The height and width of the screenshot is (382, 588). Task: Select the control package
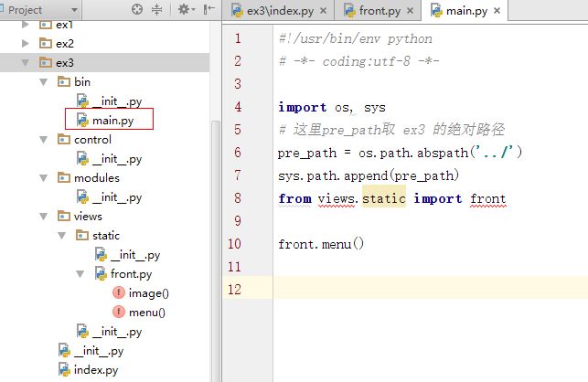(x=92, y=140)
